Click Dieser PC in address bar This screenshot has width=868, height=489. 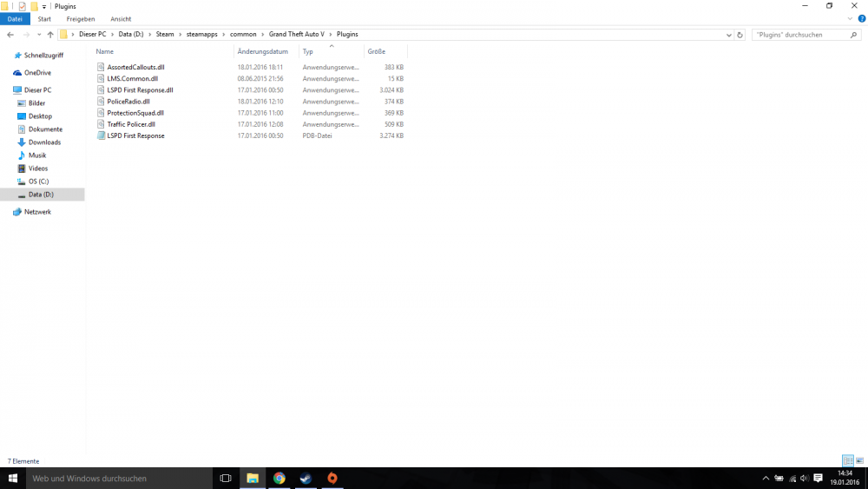coord(93,35)
